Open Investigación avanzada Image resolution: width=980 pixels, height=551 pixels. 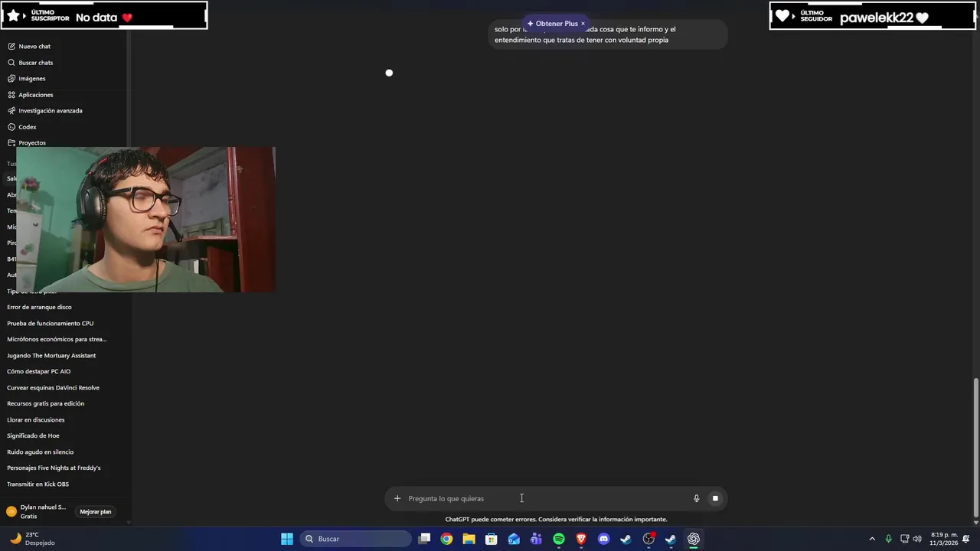point(51,111)
